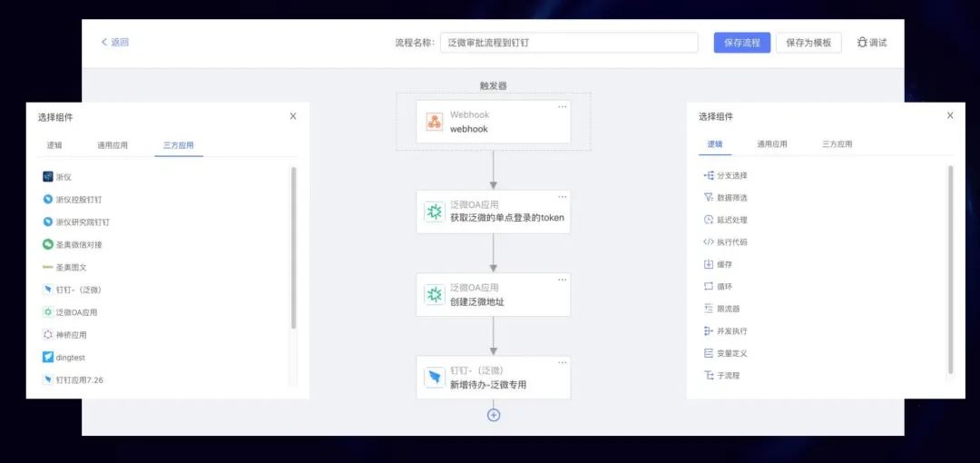Add a 分支选择 branch component
The width and height of the screenshot is (980, 463).
click(725, 176)
